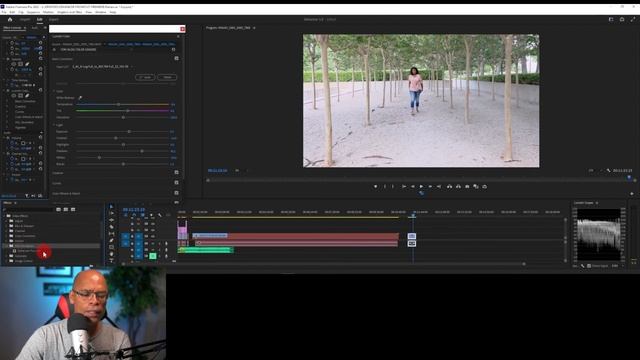
Task: Select the Pen tool in the tools panel
Action: coord(111,241)
